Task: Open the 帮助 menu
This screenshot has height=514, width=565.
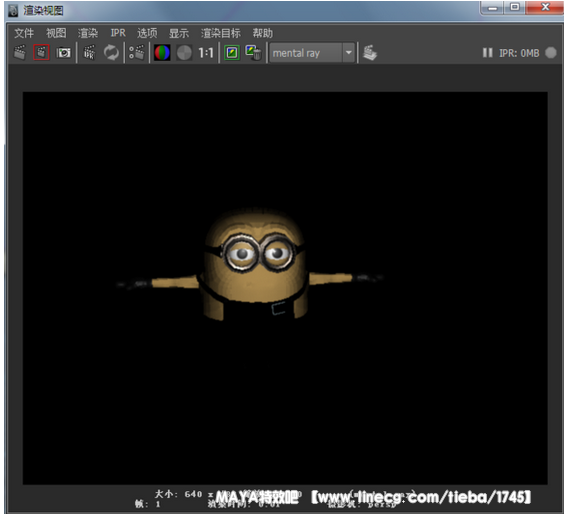Action: click(x=263, y=33)
